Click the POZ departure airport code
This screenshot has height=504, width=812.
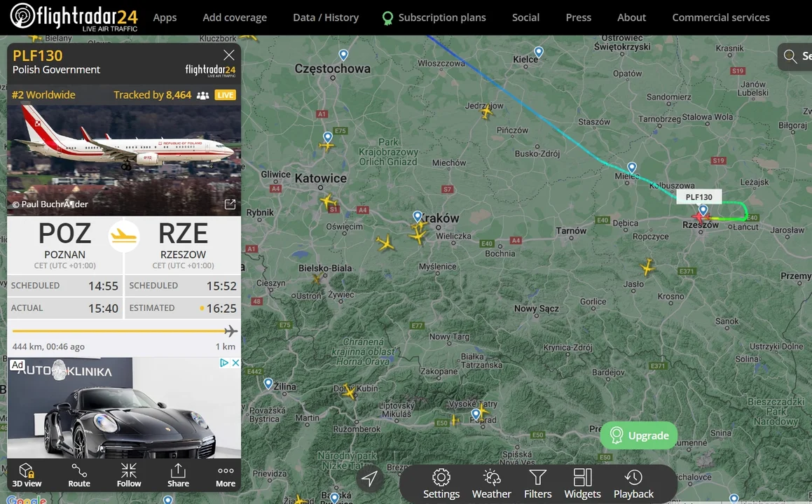[64, 233]
